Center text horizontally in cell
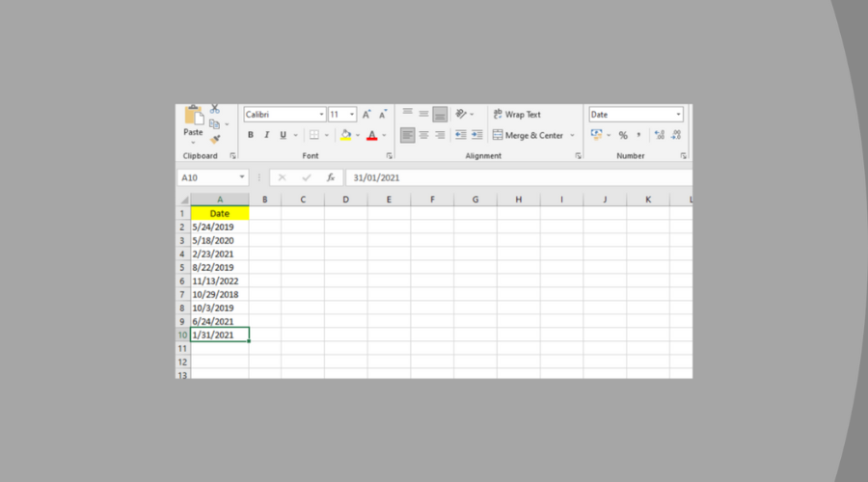868x482 pixels. pos(423,135)
